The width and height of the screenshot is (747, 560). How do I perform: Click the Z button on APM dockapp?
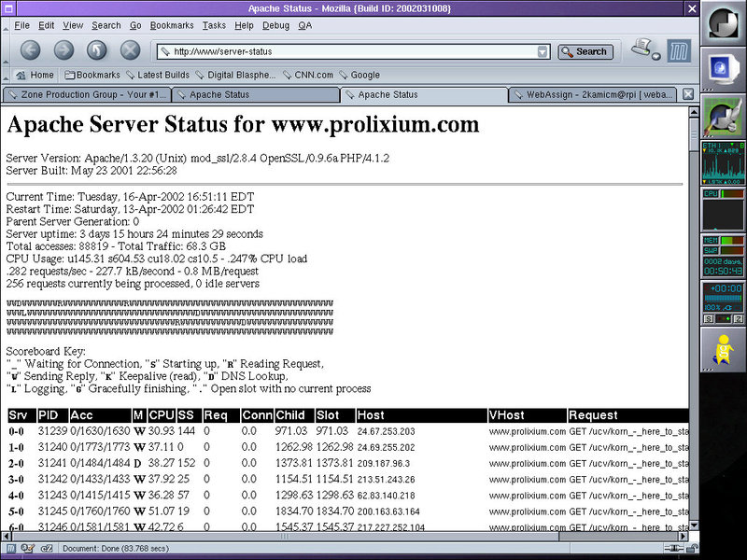[x=738, y=318]
